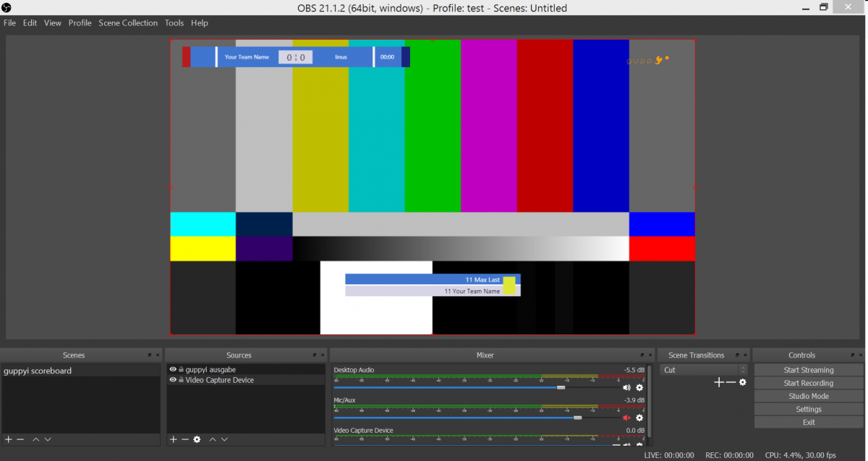Move source up with the up-arrow icon

[x=213, y=439]
